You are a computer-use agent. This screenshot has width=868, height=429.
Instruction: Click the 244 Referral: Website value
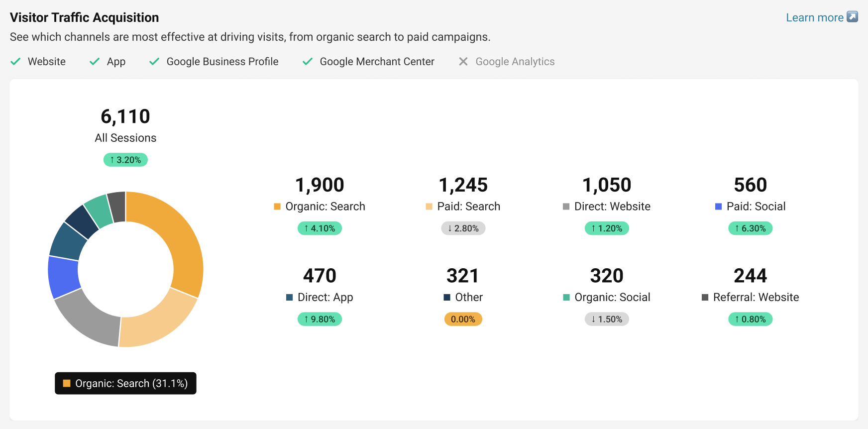pyautogui.click(x=751, y=276)
